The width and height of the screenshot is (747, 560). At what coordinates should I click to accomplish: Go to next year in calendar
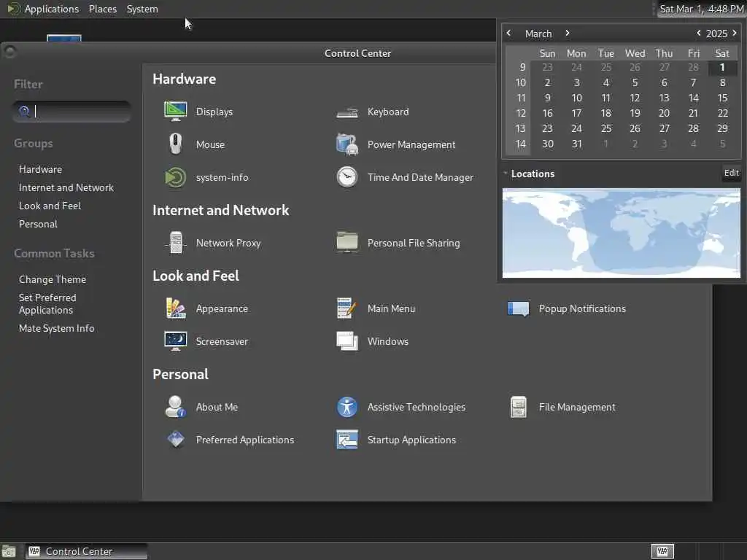point(734,33)
